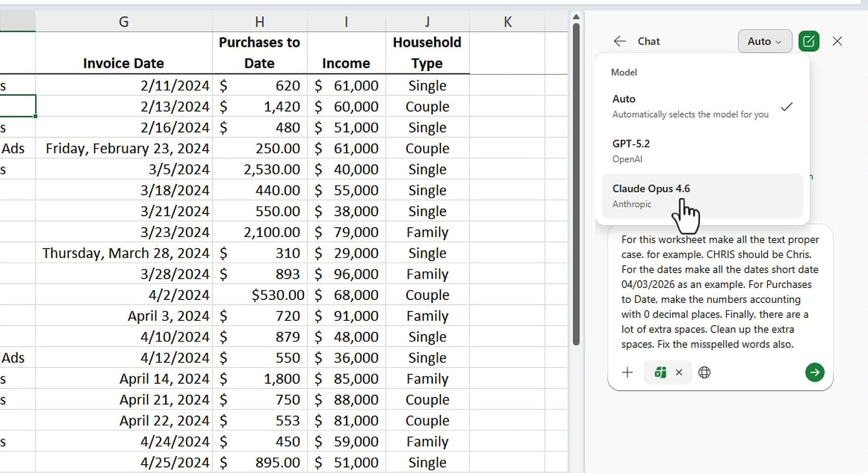Viewport: 868px width, 473px height.
Task: Select the purchases cell showing $530.00
Action: 260,295
